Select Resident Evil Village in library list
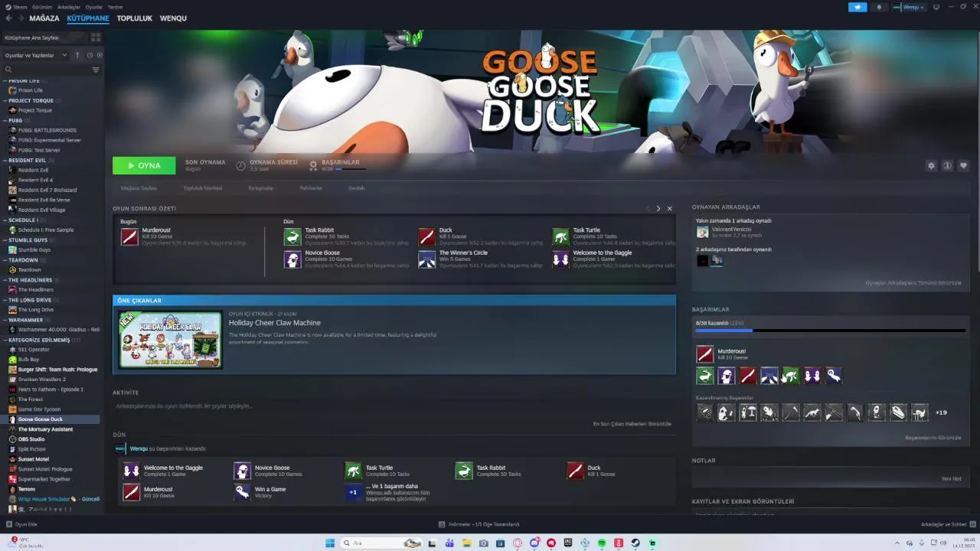Viewport: 980px width, 551px height. pyautogui.click(x=41, y=210)
